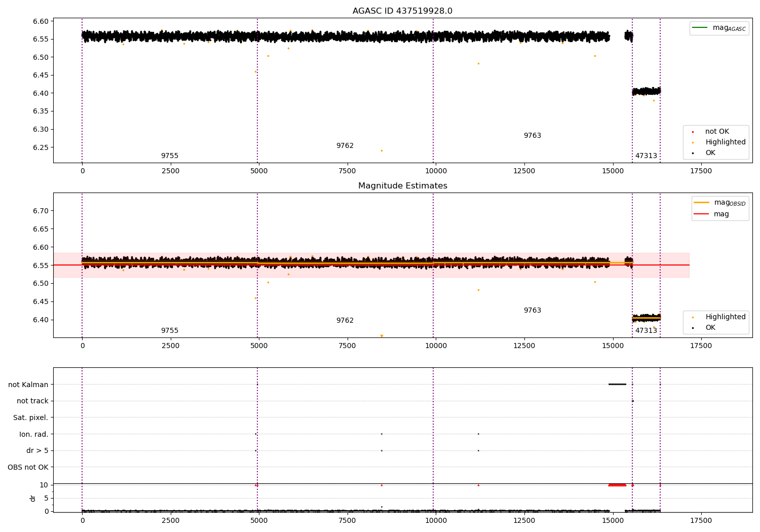The image size is (760, 532).
Task: Click the 'not Kalman' row label
Action: pyautogui.click(x=28, y=385)
